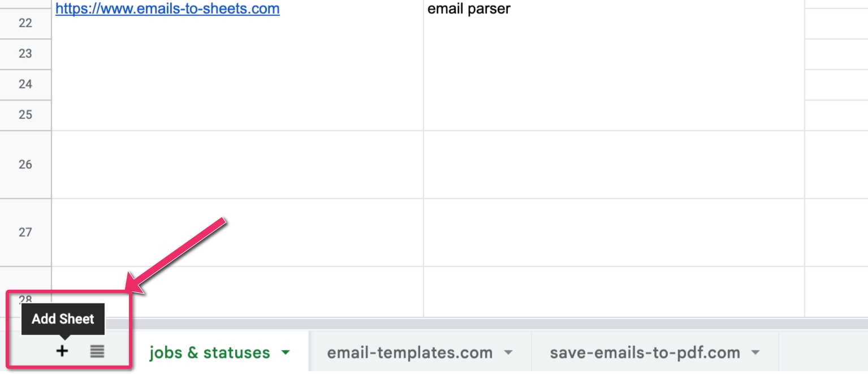Open the all sheets list icon
The height and width of the screenshot is (374, 868).
pyautogui.click(x=97, y=351)
